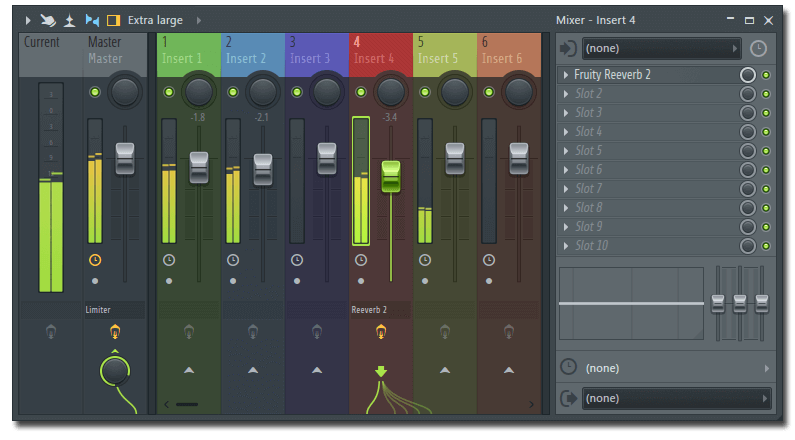Open the audio output (none) dropdown at bottom

tap(676, 398)
